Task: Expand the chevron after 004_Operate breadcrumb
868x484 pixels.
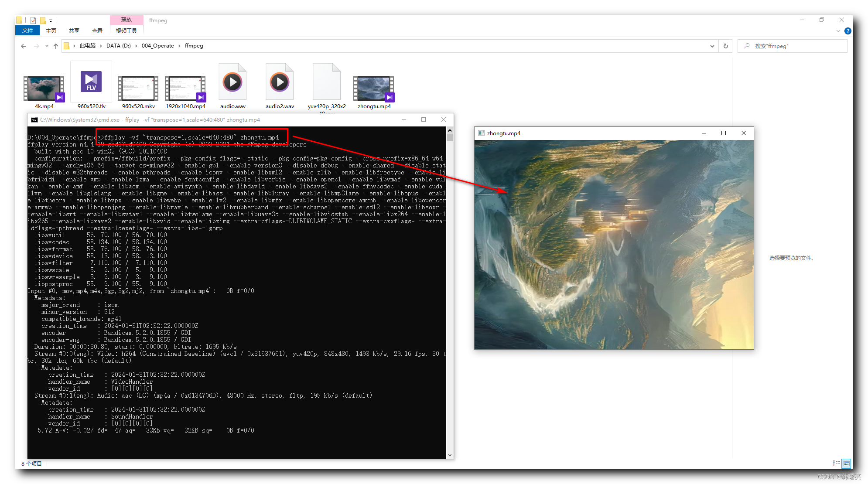Action: (179, 46)
